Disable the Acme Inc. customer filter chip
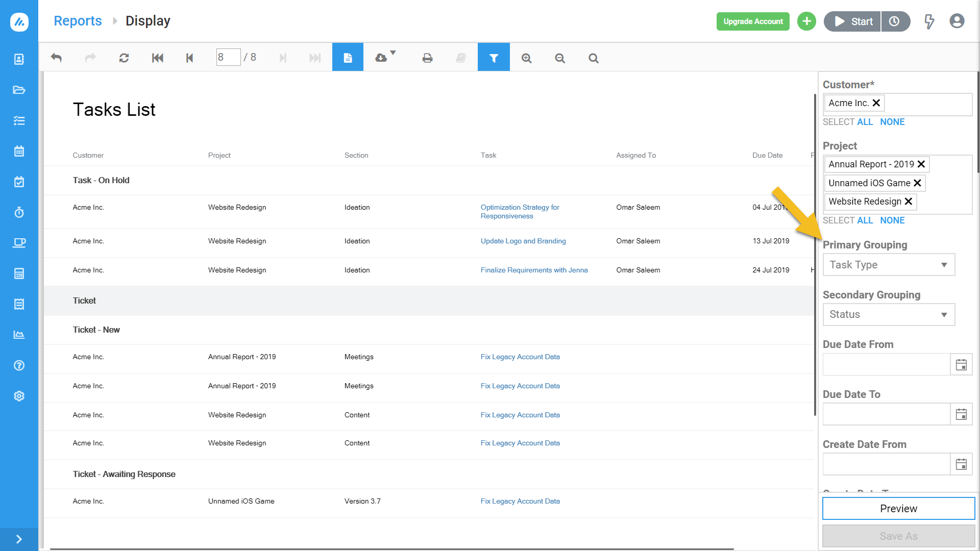The image size is (980, 551). pos(876,103)
